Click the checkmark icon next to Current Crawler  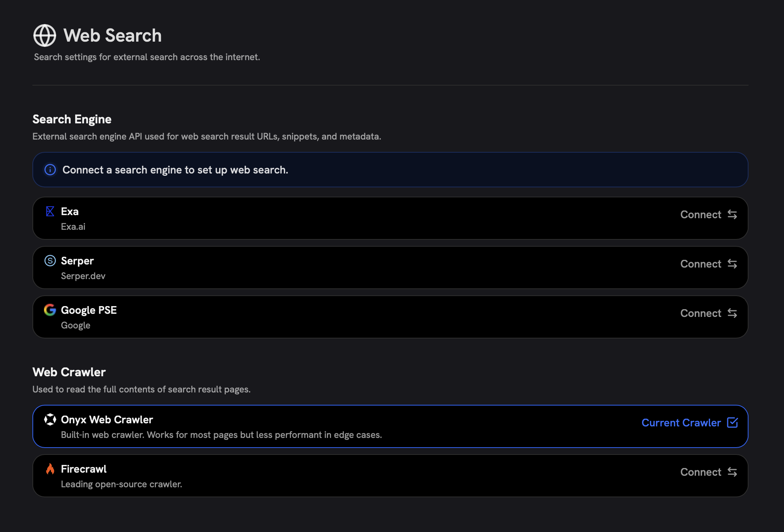(732, 423)
